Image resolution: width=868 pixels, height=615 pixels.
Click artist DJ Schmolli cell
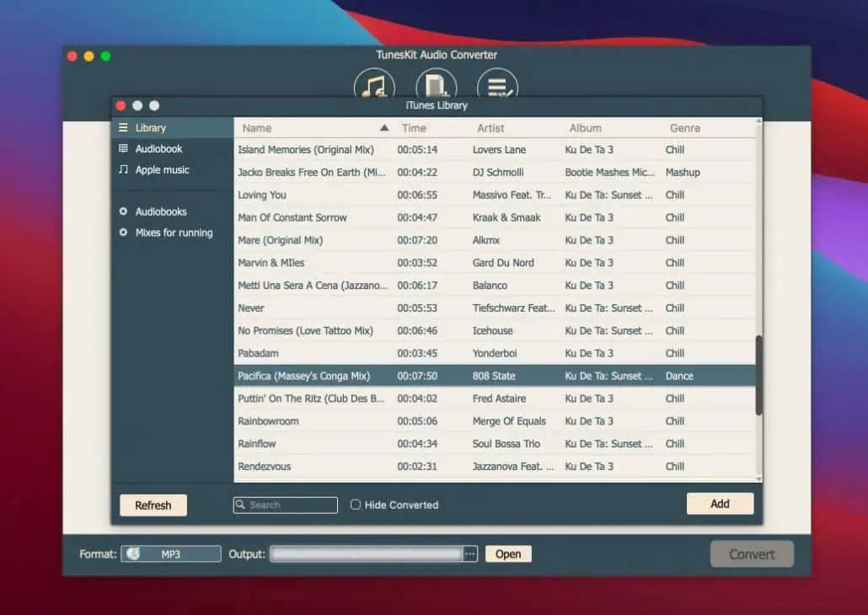[498, 172]
